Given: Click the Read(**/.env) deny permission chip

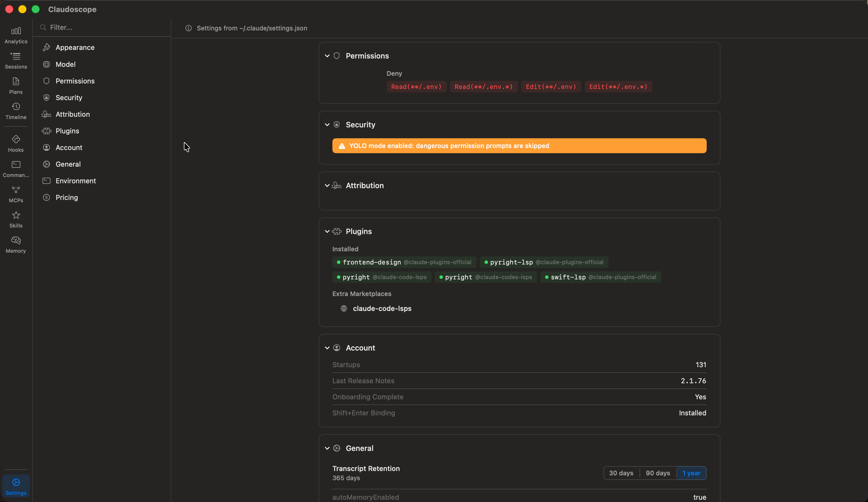Looking at the screenshot, I should (416, 87).
